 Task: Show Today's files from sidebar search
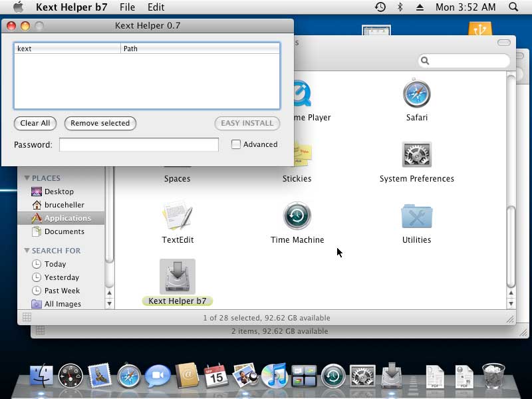(x=49, y=264)
